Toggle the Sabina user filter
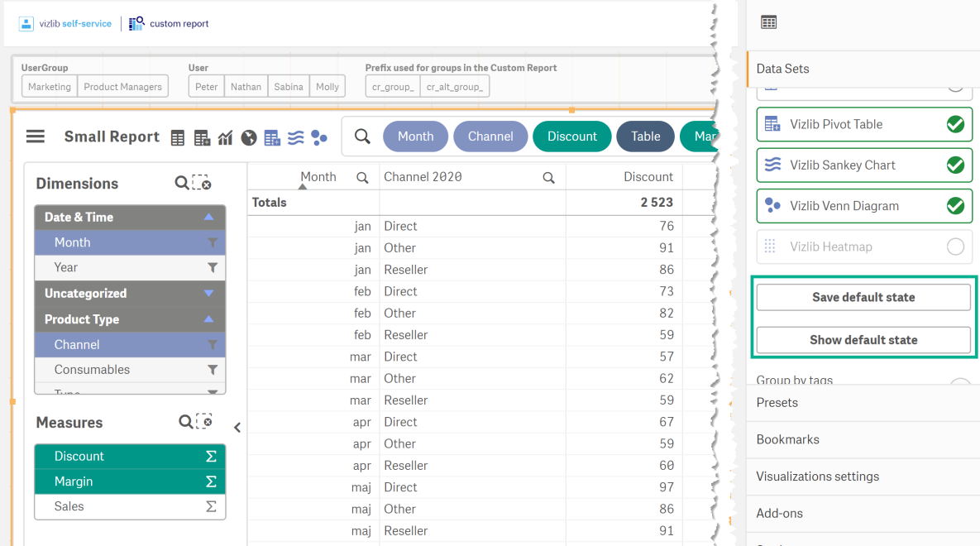The height and width of the screenshot is (546, 980). tap(288, 87)
